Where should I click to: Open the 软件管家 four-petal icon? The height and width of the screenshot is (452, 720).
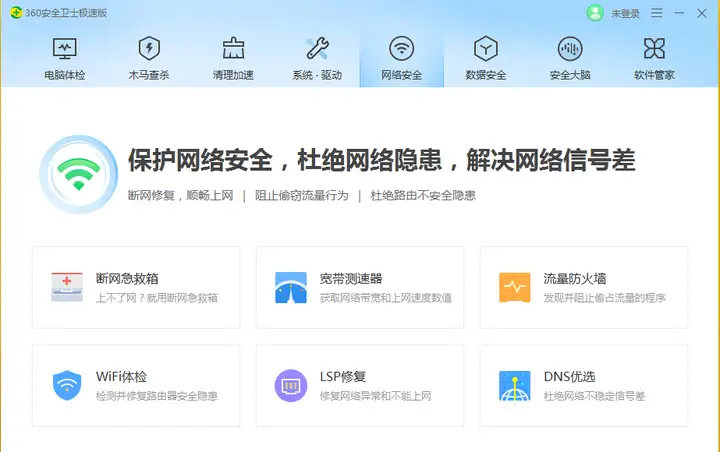pos(654,48)
